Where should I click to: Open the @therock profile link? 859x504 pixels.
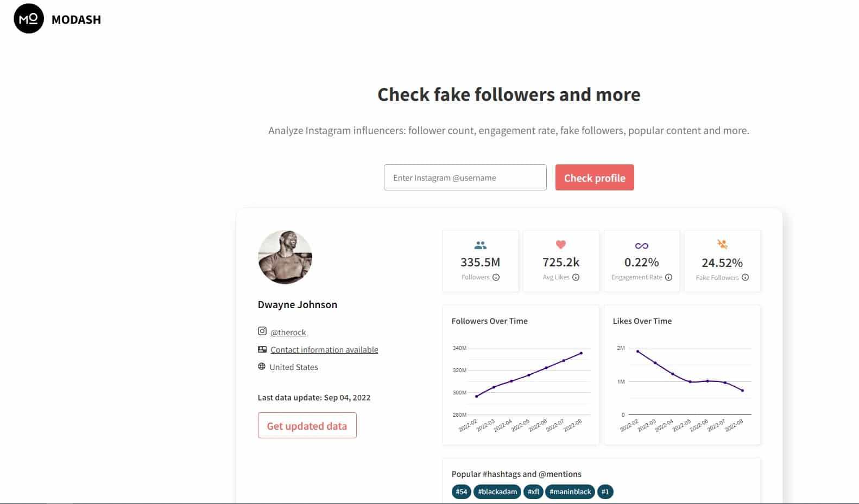pos(288,332)
